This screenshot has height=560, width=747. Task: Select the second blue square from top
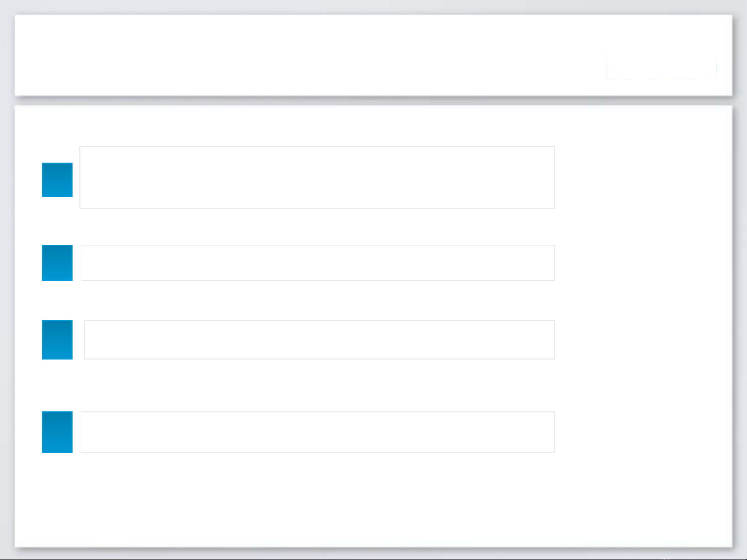[x=57, y=263]
